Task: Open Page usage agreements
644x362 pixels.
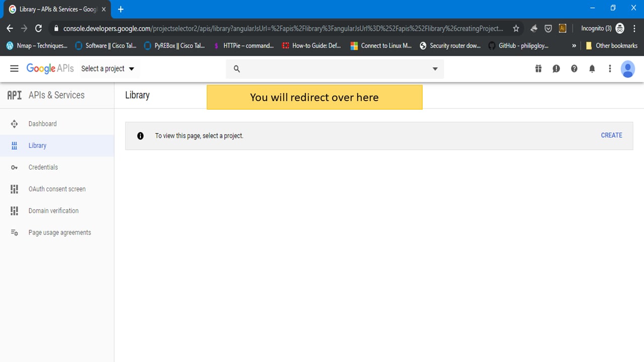Action: [57, 232]
